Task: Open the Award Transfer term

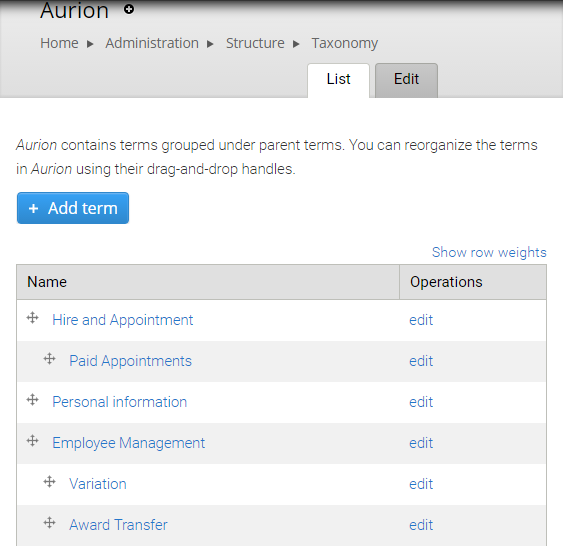Action: [x=118, y=525]
